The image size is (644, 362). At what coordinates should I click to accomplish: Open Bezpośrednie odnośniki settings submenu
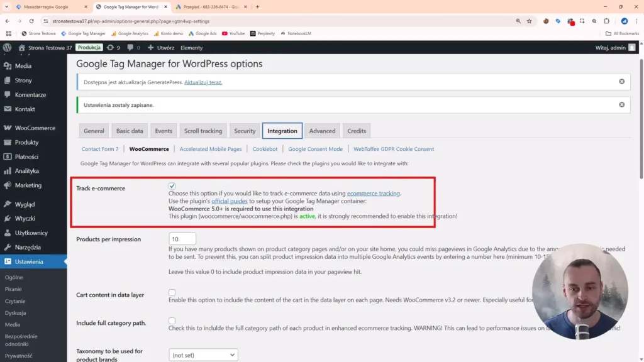21,340
